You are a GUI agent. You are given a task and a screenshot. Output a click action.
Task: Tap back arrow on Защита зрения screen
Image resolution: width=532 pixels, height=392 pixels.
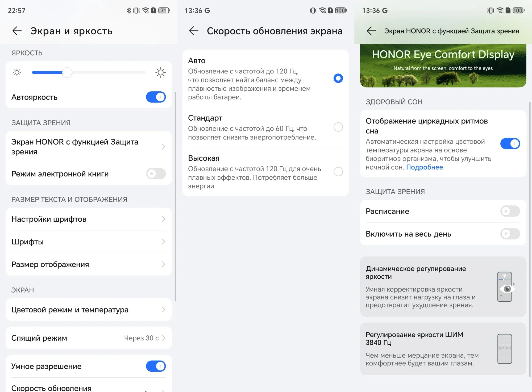coord(371,31)
